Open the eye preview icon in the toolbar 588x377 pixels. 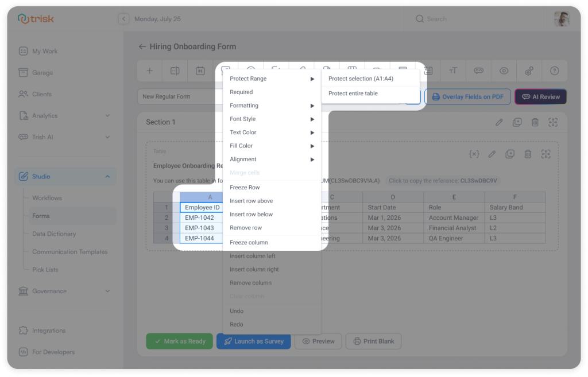pyautogui.click(x=504, y=70)
